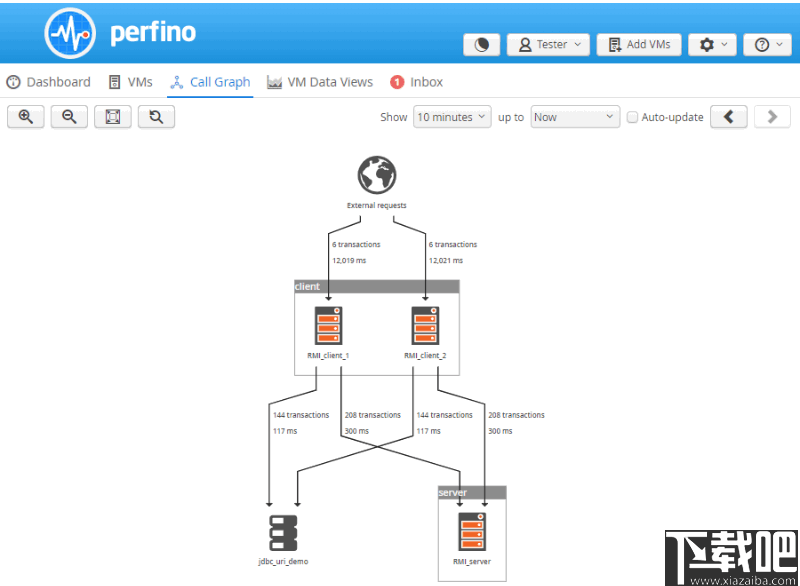Switch to the Dashboard tab
The width and height of the screenshot is (800, 586).
[x=49, y=81]
